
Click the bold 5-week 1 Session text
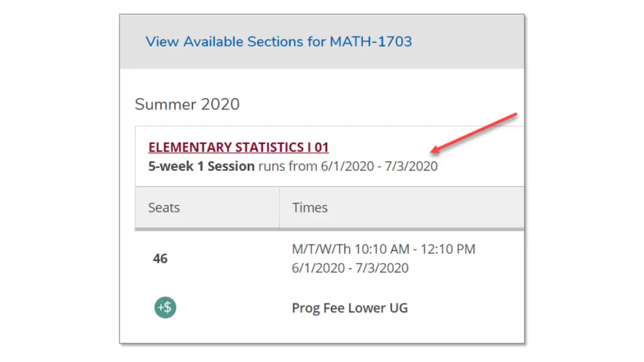pos(201,166)
